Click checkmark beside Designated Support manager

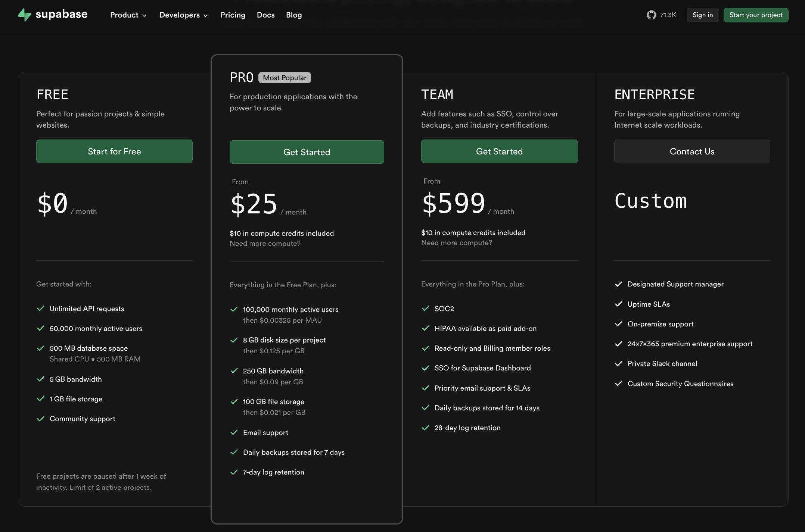pyautogui.click(x=619, y=284)
